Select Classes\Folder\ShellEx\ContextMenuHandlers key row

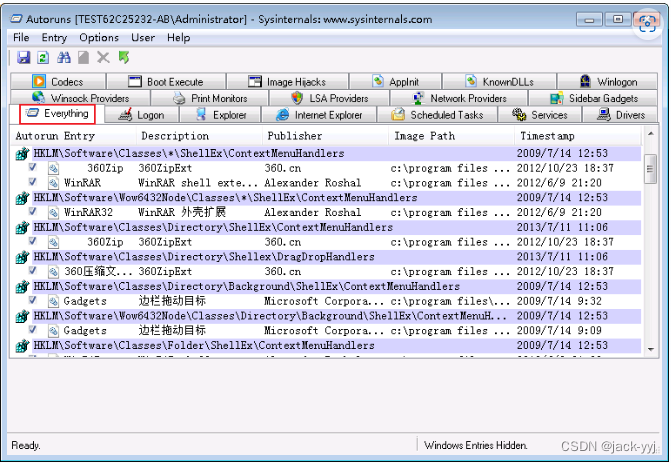(x=327, y=345)
